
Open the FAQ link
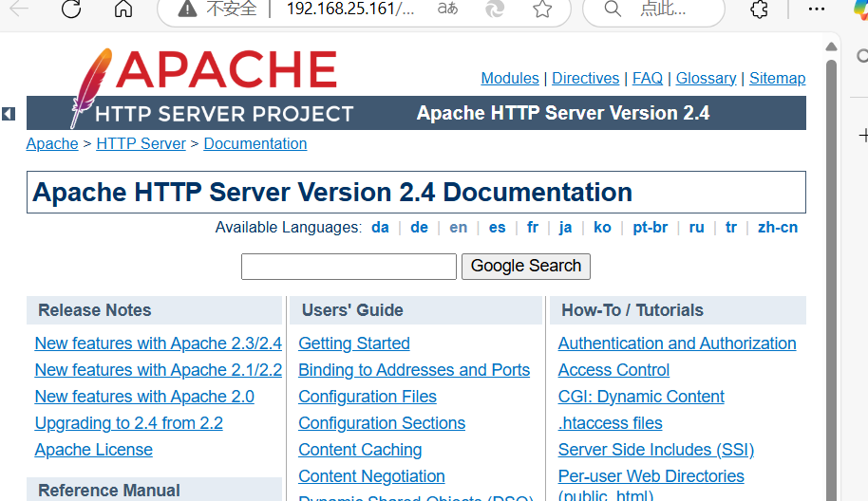[647, 79]
